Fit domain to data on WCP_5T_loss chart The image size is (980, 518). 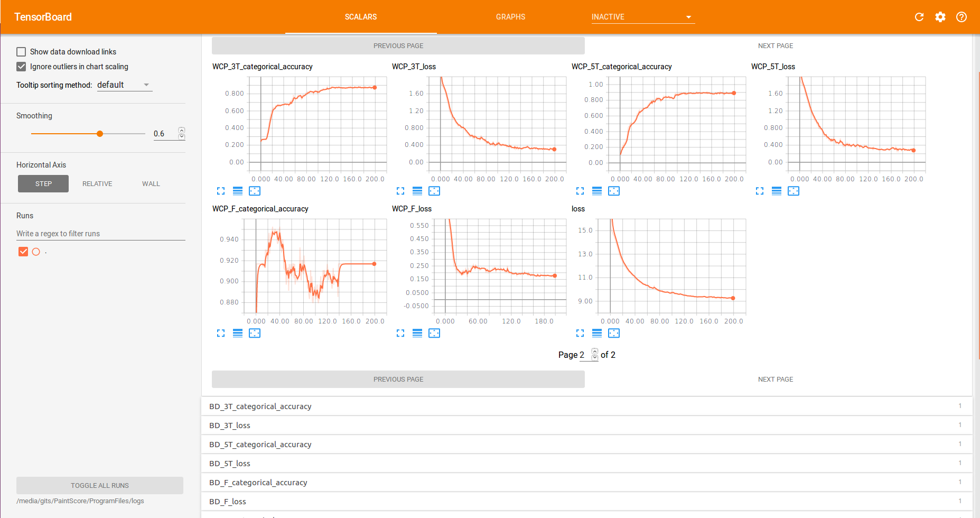[794, 191]
